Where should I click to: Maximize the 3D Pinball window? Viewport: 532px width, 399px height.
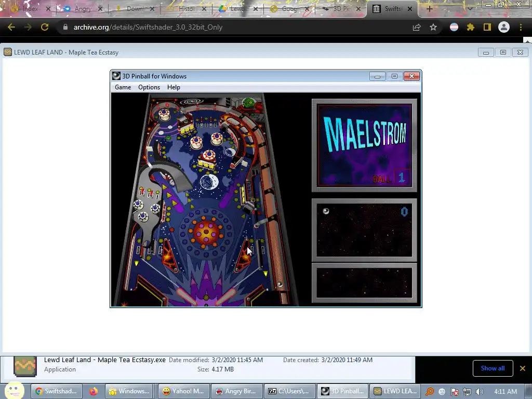394,76
